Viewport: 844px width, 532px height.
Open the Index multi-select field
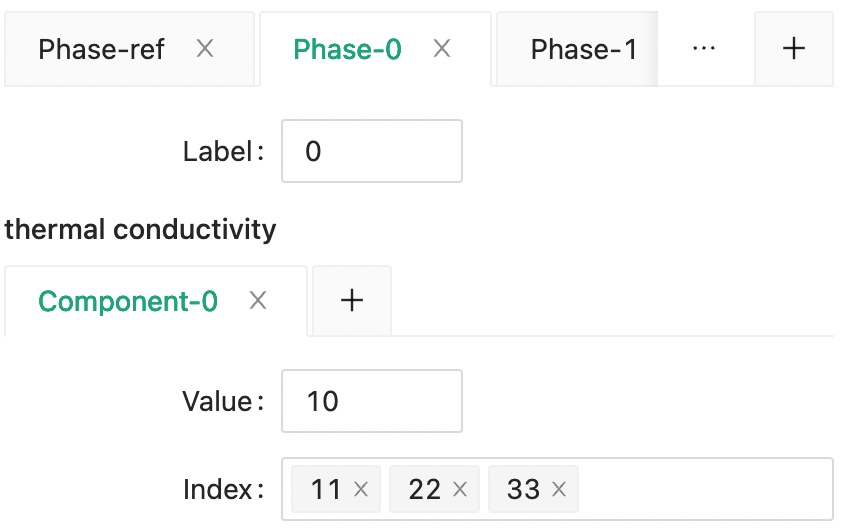[x=700, y=489]
